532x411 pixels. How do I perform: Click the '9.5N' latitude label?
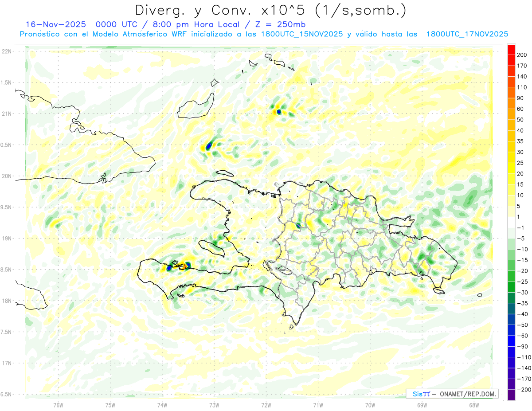click(x=7, y=207)
